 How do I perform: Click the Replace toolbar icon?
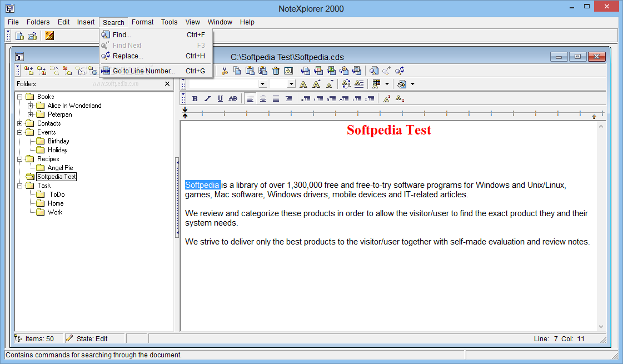point(400,71)
